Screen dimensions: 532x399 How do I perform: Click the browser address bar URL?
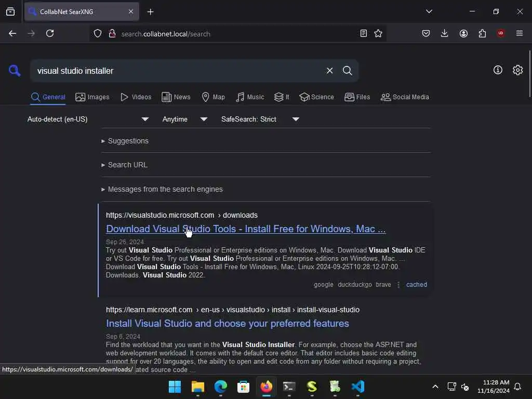point(166,34)
